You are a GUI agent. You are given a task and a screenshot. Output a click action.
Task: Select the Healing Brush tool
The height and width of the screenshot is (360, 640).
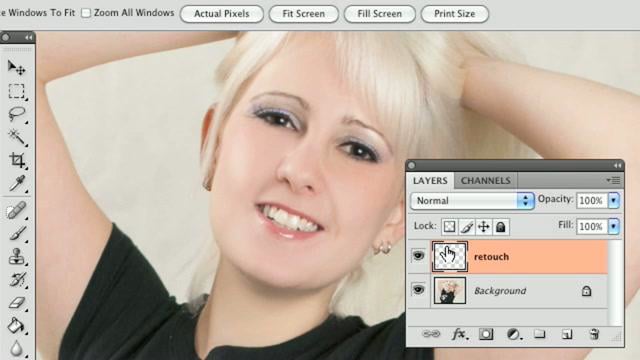[16, 211]
